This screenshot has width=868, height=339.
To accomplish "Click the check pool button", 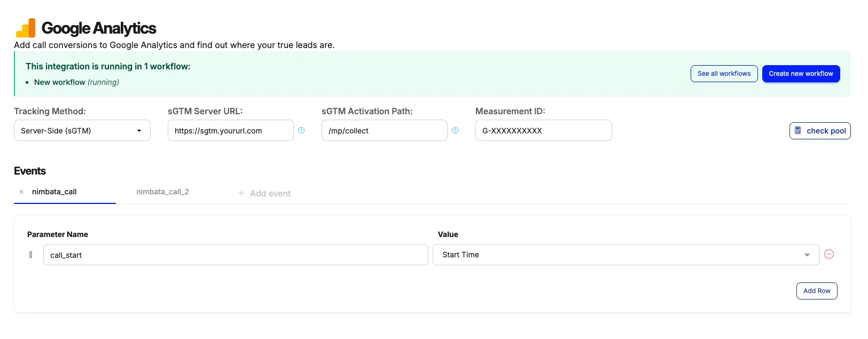I will 820,131.
